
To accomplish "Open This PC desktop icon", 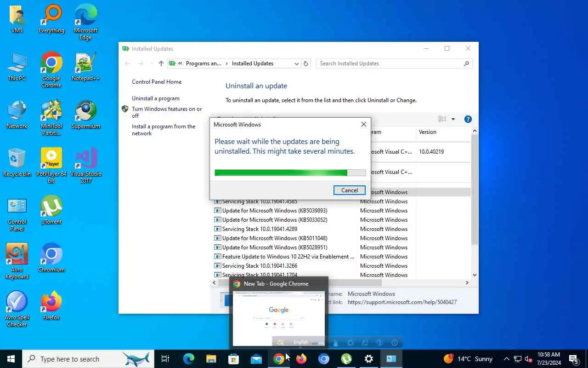I will (17, 68).
